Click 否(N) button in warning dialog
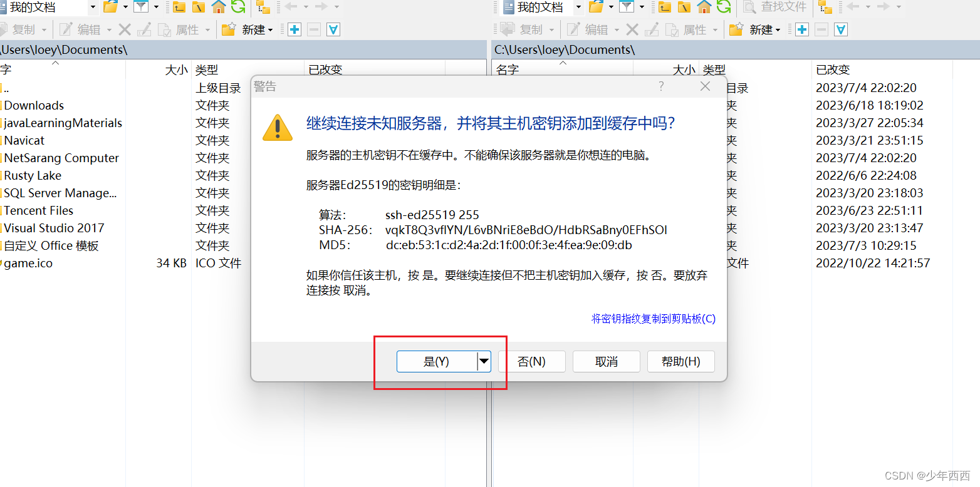 pyautogui.click(x=531, y=361)
